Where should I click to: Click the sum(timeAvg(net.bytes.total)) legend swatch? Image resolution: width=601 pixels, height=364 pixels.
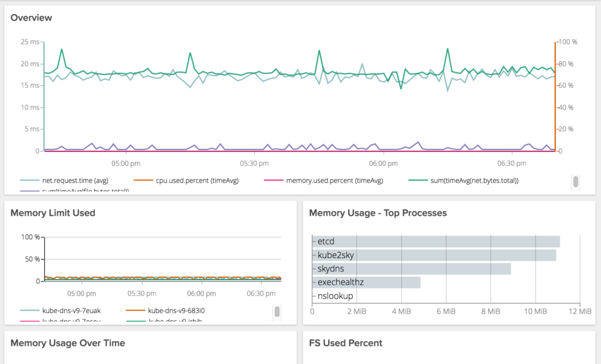(x=418, y=181)
